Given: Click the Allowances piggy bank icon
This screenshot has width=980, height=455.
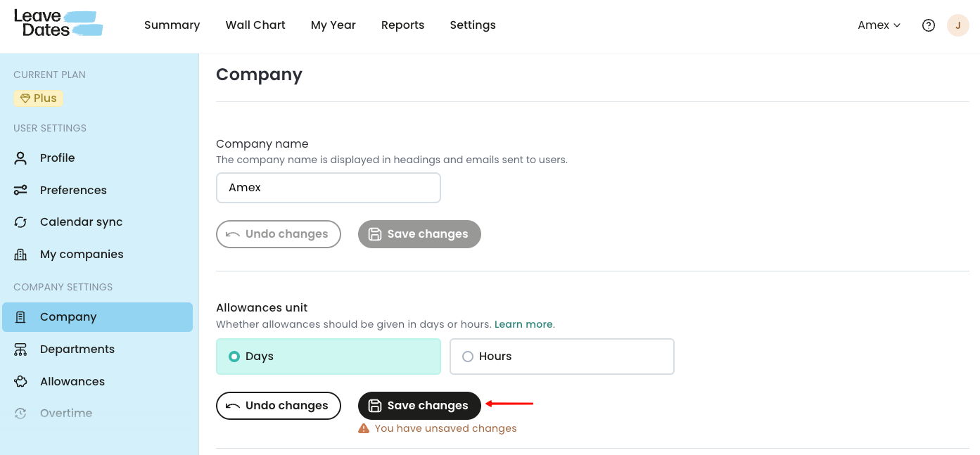Looking at the screenshot, I should (x=20, y=382).
